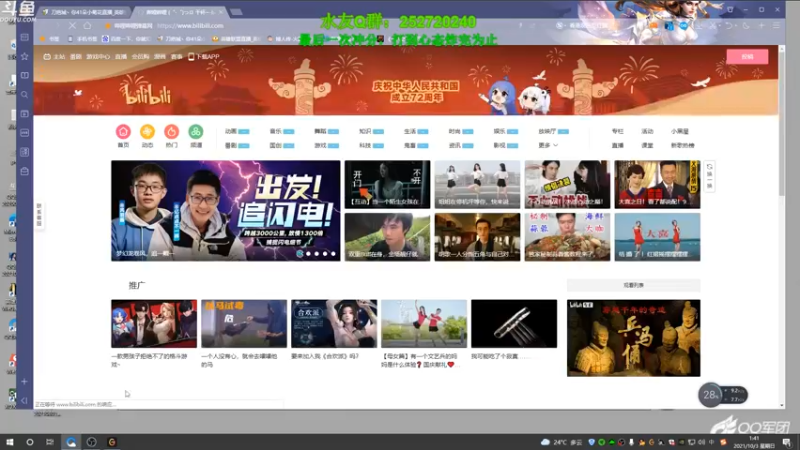
Task: Click the browser stop-loading X button
Action: pyautogui.click(x=72, y=26)
